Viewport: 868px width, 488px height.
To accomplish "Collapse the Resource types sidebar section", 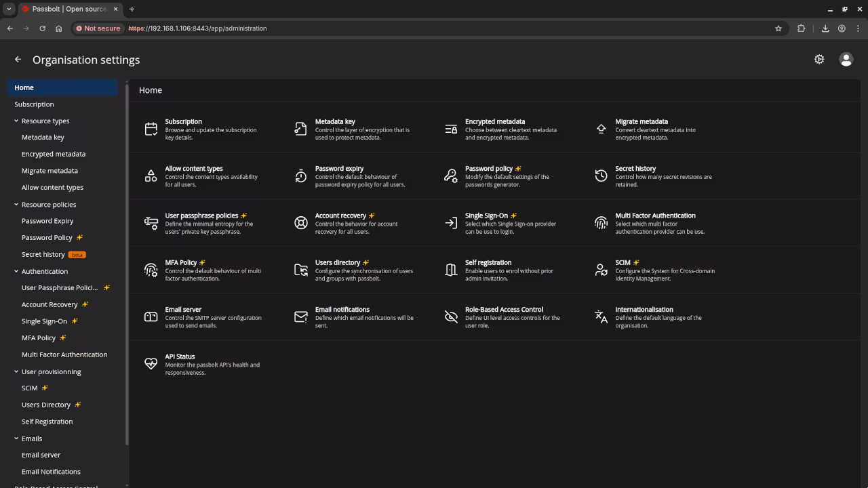I will (16, 121).
